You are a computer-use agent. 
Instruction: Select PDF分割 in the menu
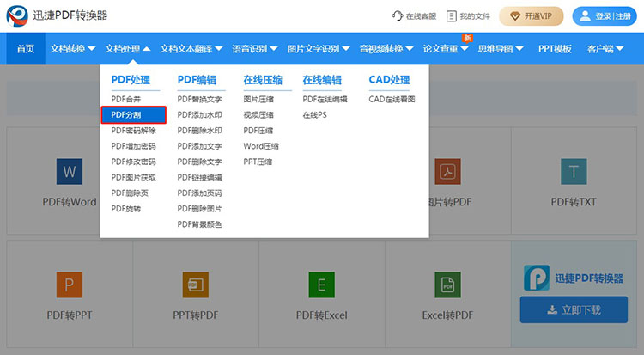(133, 115)
